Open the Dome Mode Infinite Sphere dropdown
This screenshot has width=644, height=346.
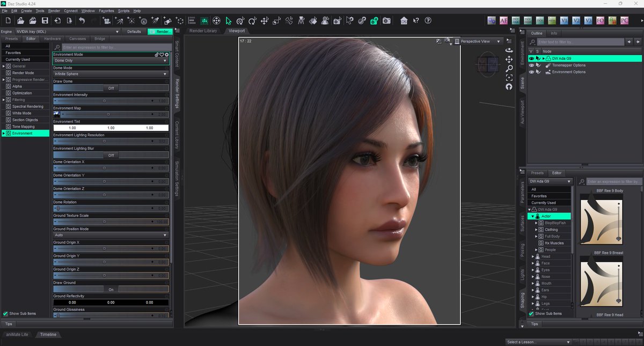(x=111, y=74)
